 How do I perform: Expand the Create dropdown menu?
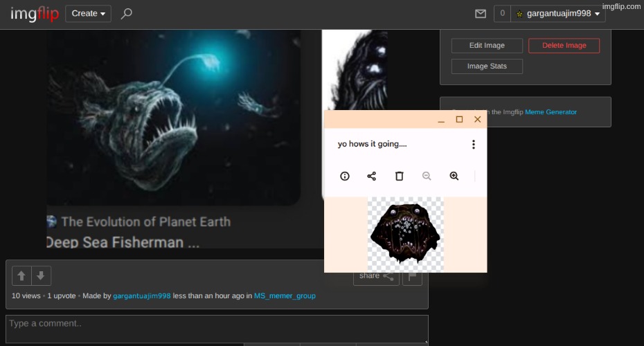tap(89, 13)
